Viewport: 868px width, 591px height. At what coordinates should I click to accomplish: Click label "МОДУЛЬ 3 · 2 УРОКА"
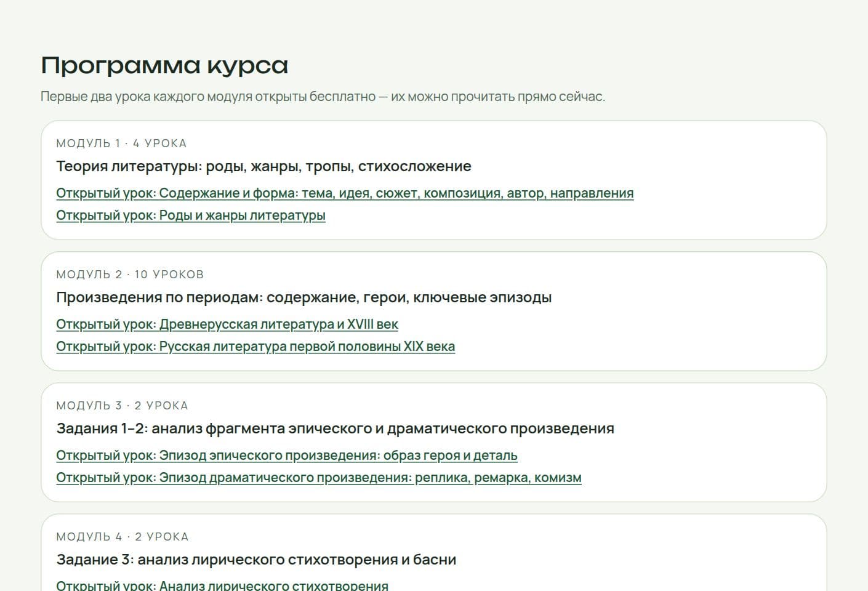(x=122, y=406)
